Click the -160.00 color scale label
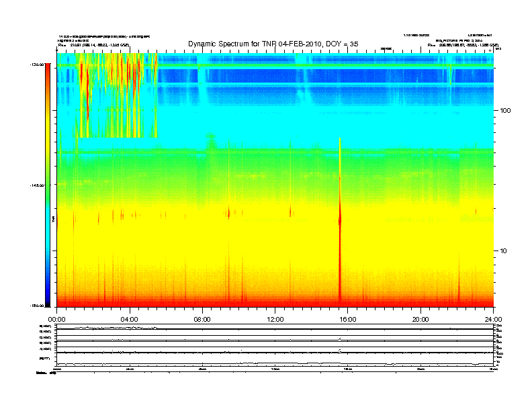Screen dimensions: 532x411 coord(37,306)
